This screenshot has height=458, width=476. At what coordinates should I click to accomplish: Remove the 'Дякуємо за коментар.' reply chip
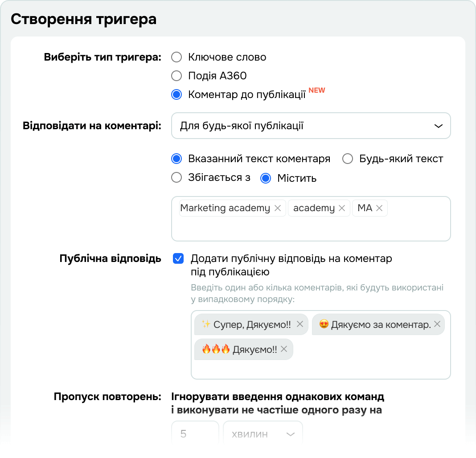pos(437,324)
